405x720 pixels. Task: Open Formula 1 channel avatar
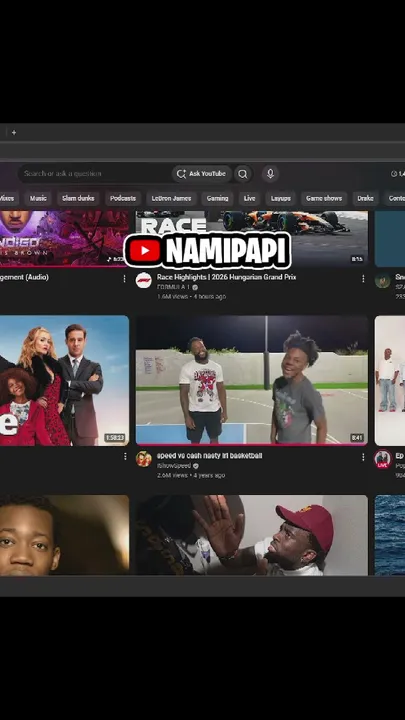pos(144,280)
